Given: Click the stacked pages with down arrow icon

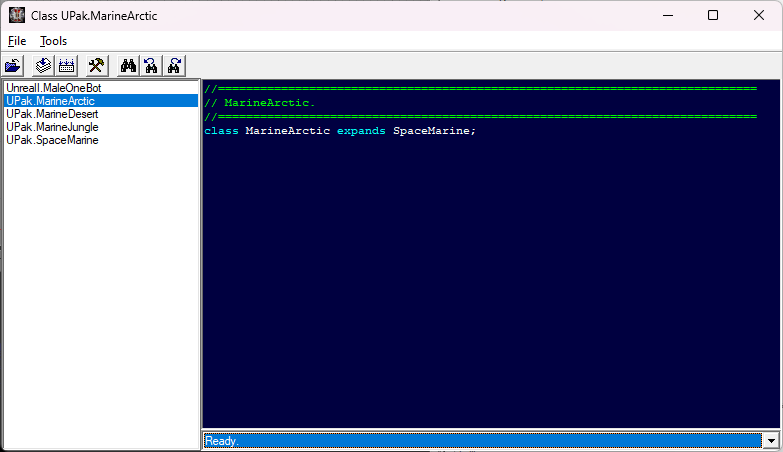Looking at the screenshot, I should [x=43, y=65].
